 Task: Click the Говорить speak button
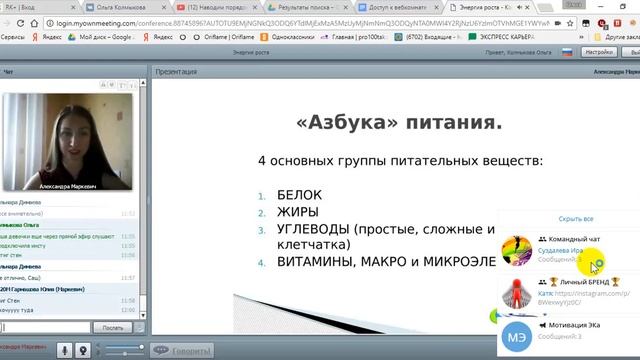pyautogui.click(x=182, y=350)
